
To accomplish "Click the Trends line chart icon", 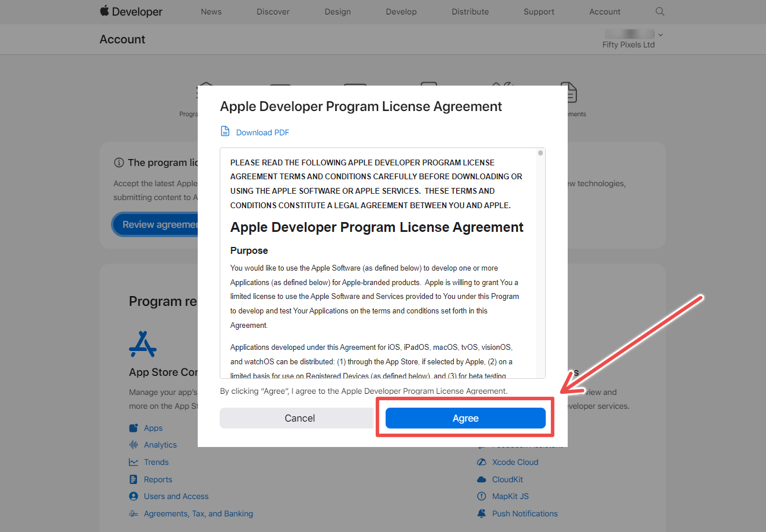I will 134,462.
